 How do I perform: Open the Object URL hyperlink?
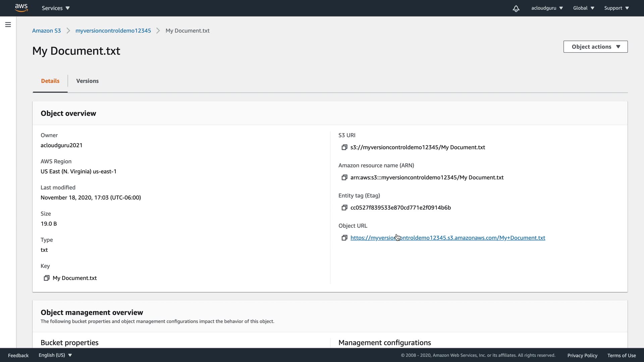point(470,238)
